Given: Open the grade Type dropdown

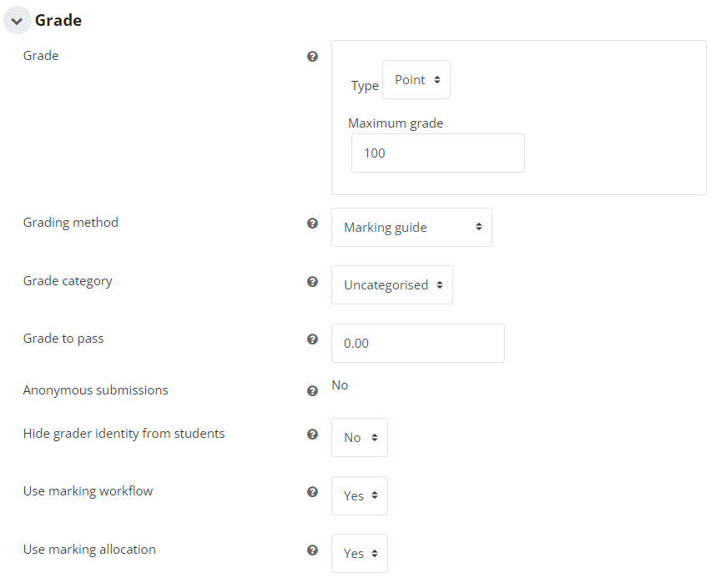Looking at the screenshot, I should 416,80.
